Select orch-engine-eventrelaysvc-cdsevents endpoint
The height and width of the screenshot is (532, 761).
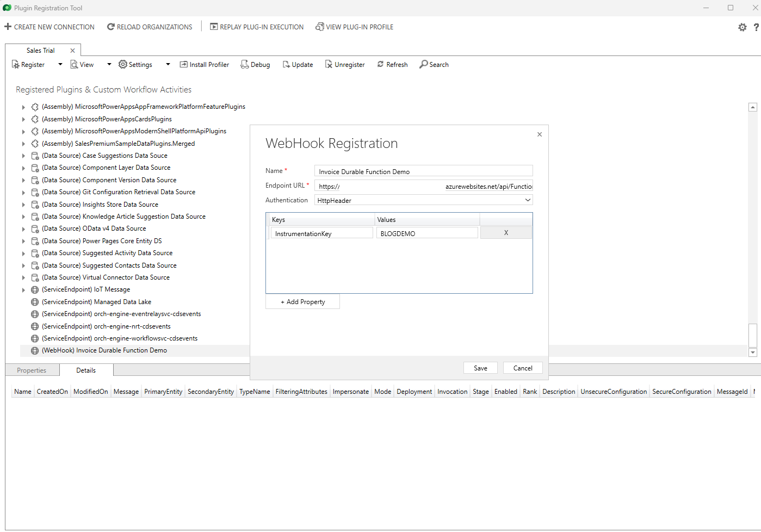[x=121, y=314]
